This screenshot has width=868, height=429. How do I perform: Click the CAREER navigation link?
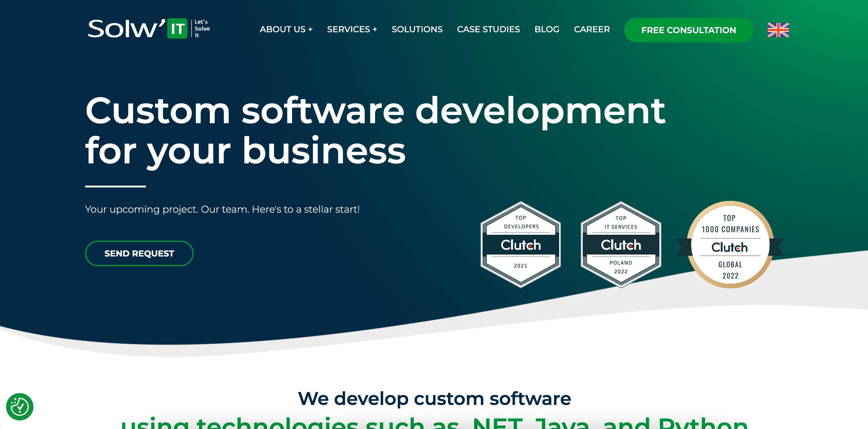coord(592,30)
